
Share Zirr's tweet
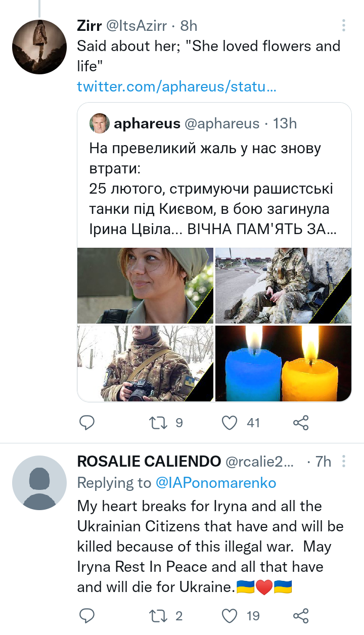click(301, 422)
